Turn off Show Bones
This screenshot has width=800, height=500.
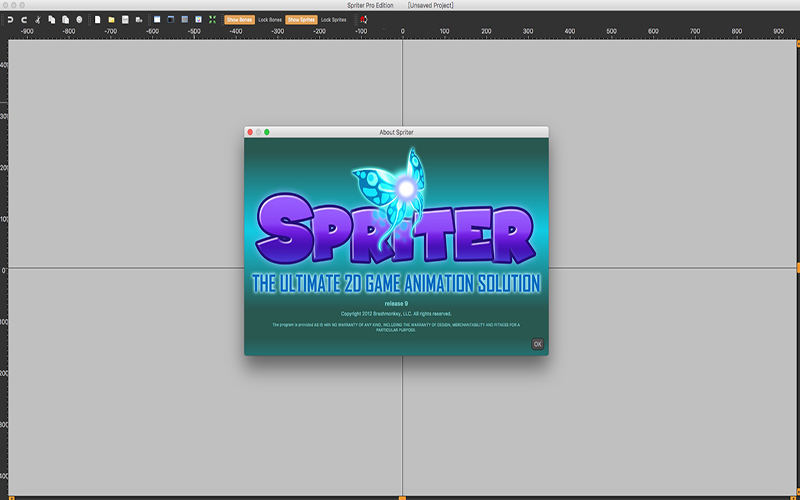click(x=239, y=20)
